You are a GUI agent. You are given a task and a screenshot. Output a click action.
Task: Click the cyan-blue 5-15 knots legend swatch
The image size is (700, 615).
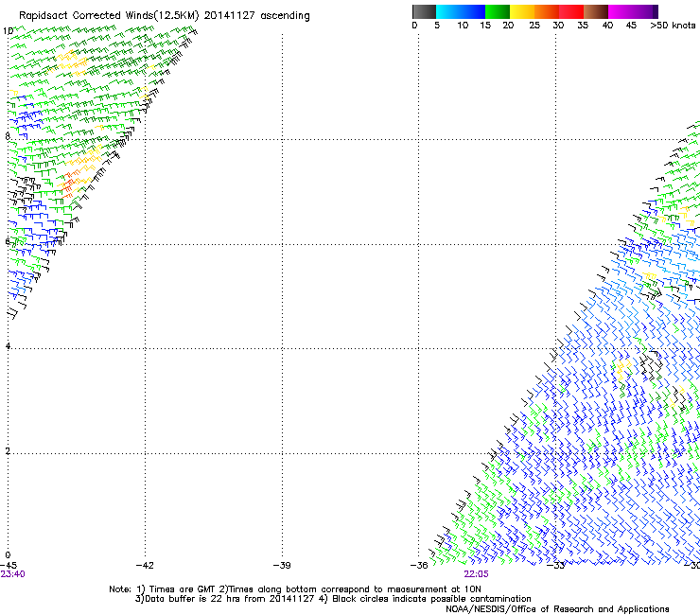461,11
